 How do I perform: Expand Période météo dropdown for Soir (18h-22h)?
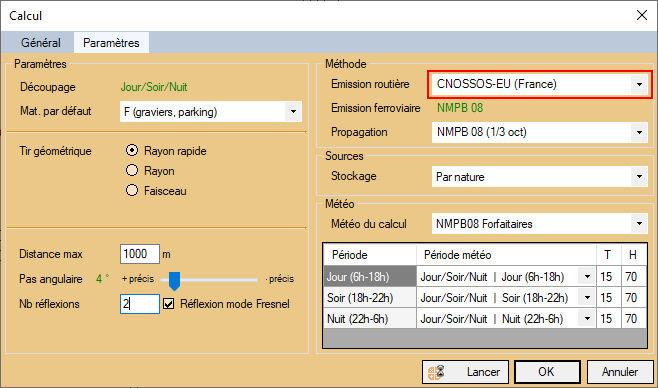click(x=587, y=297)
